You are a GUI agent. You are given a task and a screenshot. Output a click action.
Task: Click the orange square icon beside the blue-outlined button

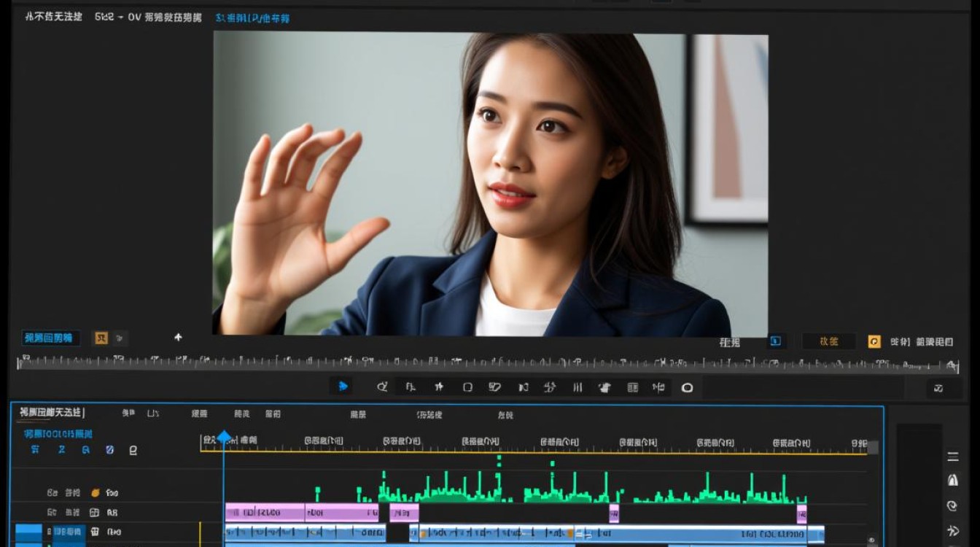[x=101, y=338]
